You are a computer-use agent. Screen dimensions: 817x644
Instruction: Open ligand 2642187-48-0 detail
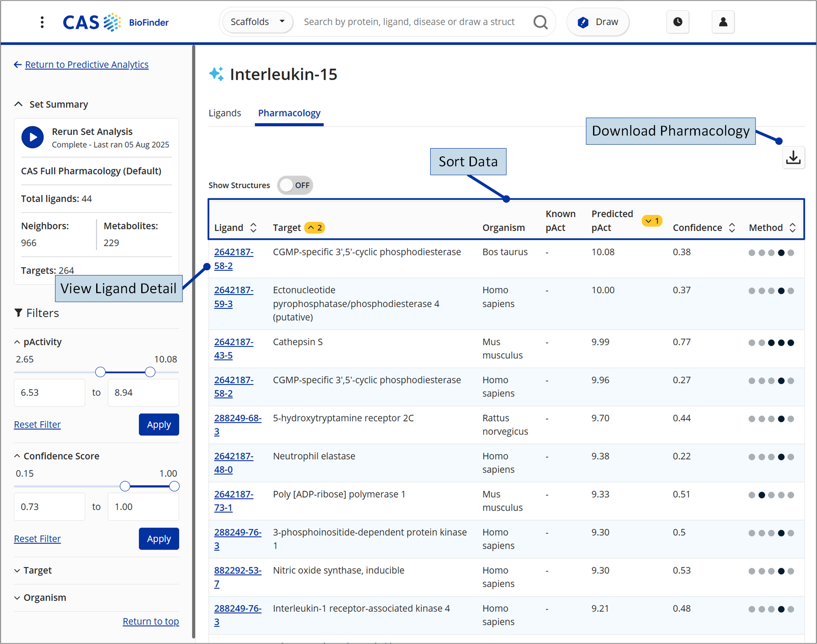pyautogui.click(x=233, y=463)
